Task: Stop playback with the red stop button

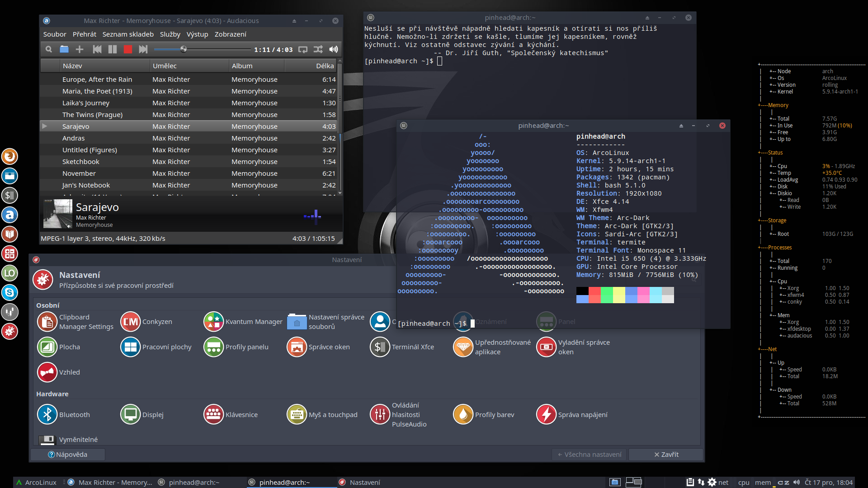Action: [128, 49]
